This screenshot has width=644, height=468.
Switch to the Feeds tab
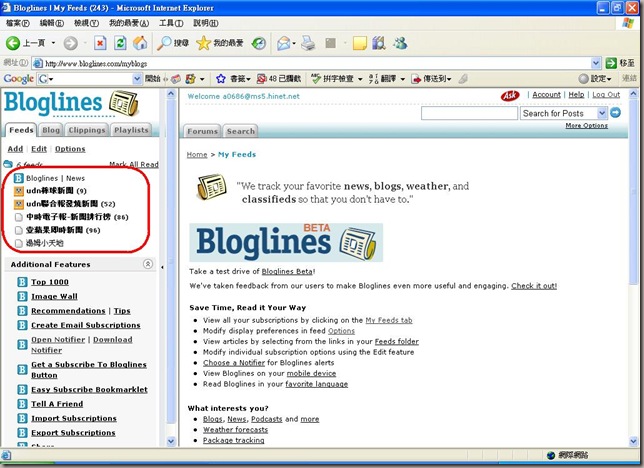[21, 130]
